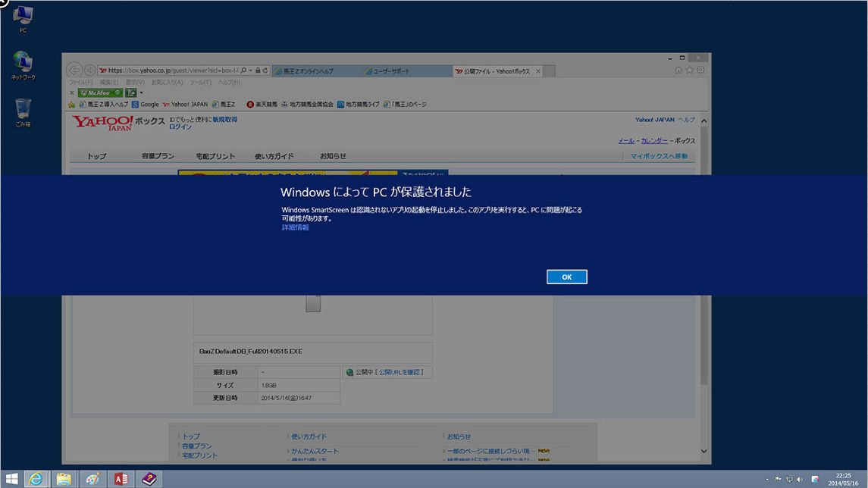Open the ツール(T) menu
868x488 pixels.
pos(200,82)
